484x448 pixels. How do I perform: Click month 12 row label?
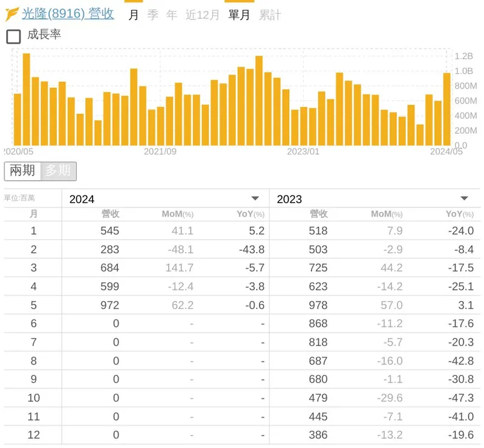pos(34,435)
